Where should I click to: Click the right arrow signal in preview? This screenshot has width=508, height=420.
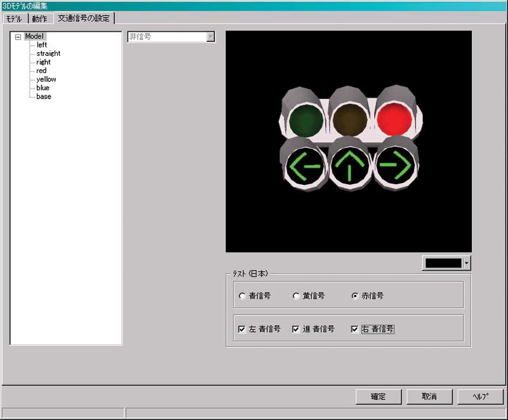tap(395, 165)
